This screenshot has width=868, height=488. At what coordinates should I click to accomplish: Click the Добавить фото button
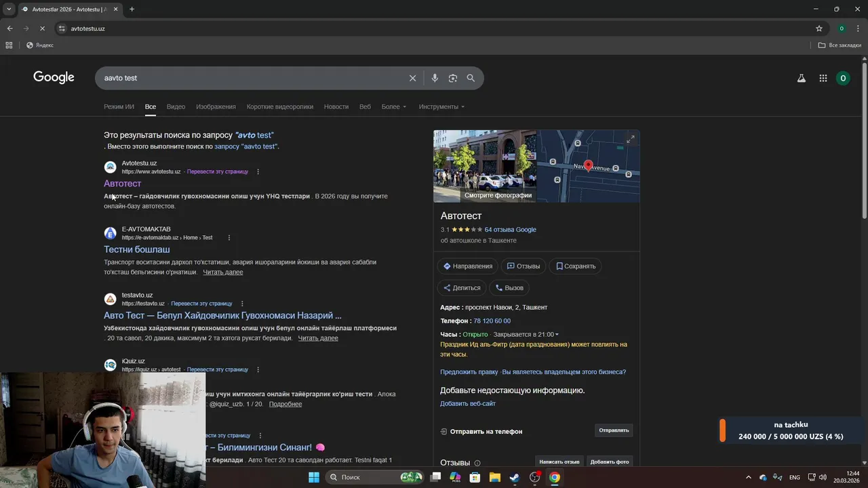(610, 462)
